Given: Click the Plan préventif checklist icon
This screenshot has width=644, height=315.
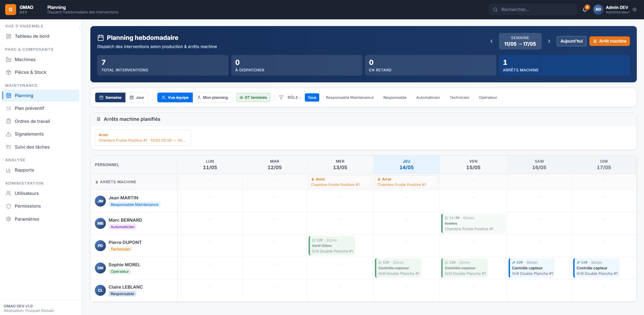Looking at the screenshot, I should coord(9,108).
